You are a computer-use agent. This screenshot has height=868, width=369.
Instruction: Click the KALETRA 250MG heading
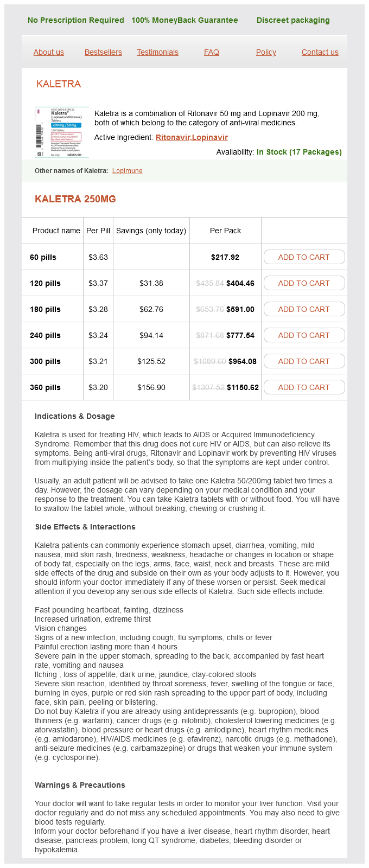(75, 199)
